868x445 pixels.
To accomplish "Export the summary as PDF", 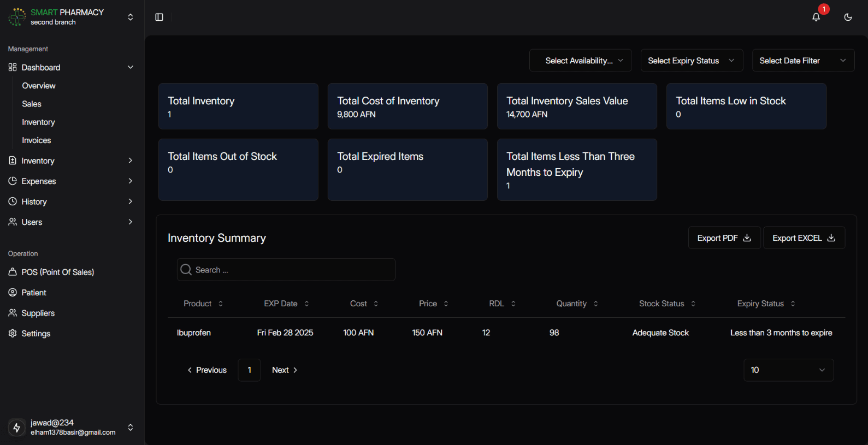I will (724, 238).
